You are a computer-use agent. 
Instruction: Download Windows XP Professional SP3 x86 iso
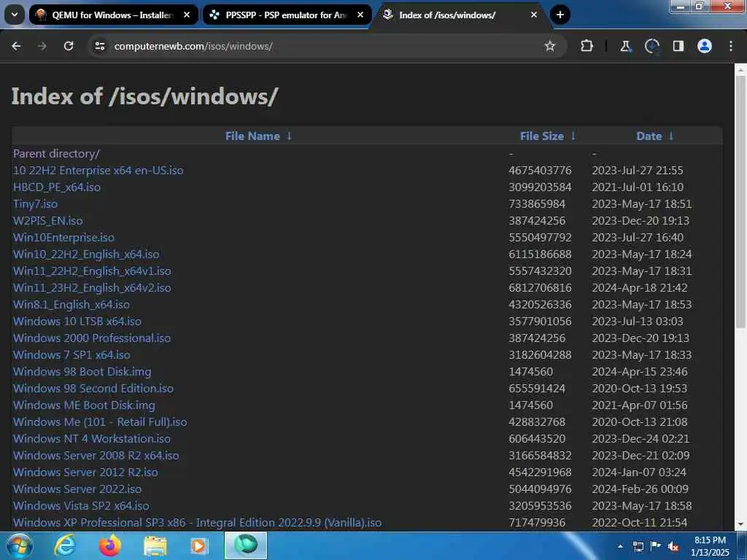tap(197, 522)
